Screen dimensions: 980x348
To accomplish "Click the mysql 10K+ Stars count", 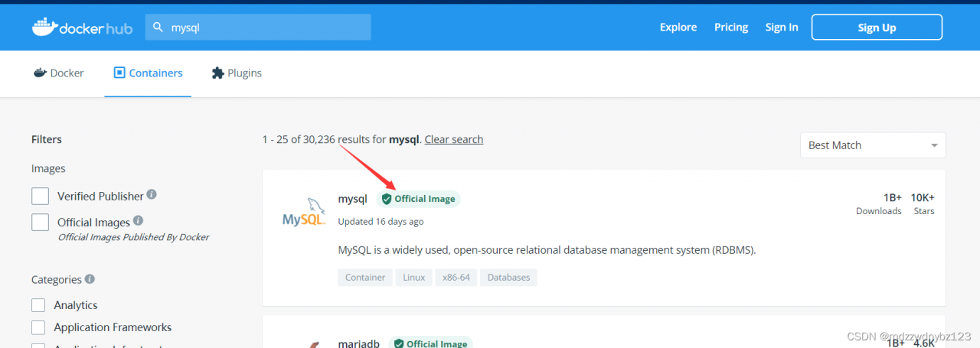I will point(923,203).
